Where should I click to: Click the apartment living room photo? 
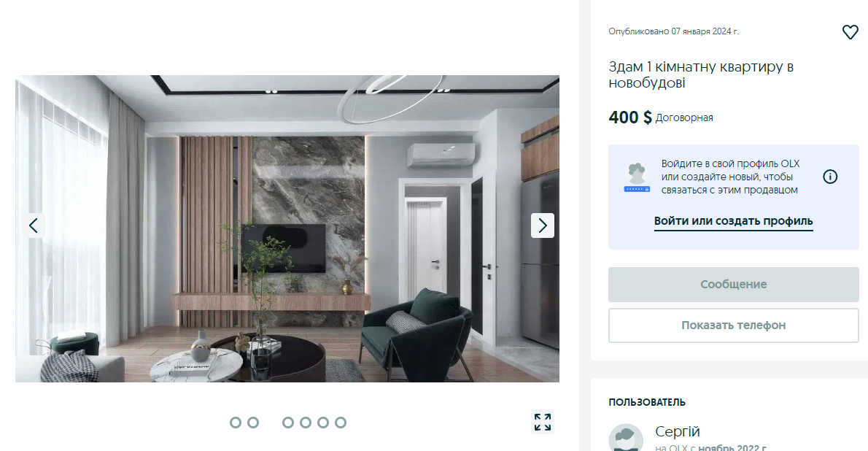(287, 229)
